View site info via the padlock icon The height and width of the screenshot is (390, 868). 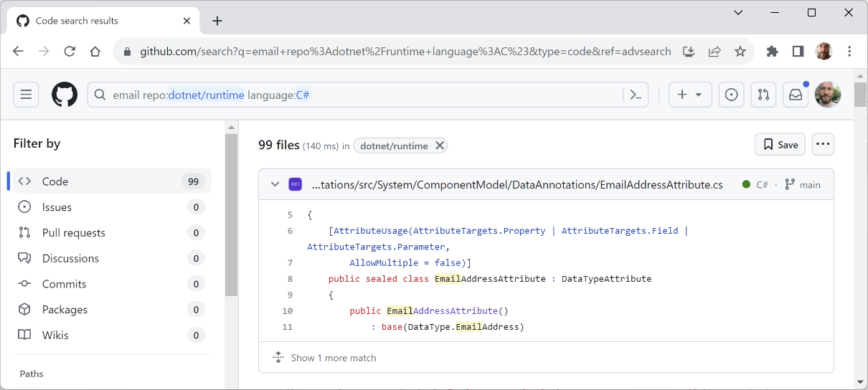pyautogui.click(x=128, y=52)
